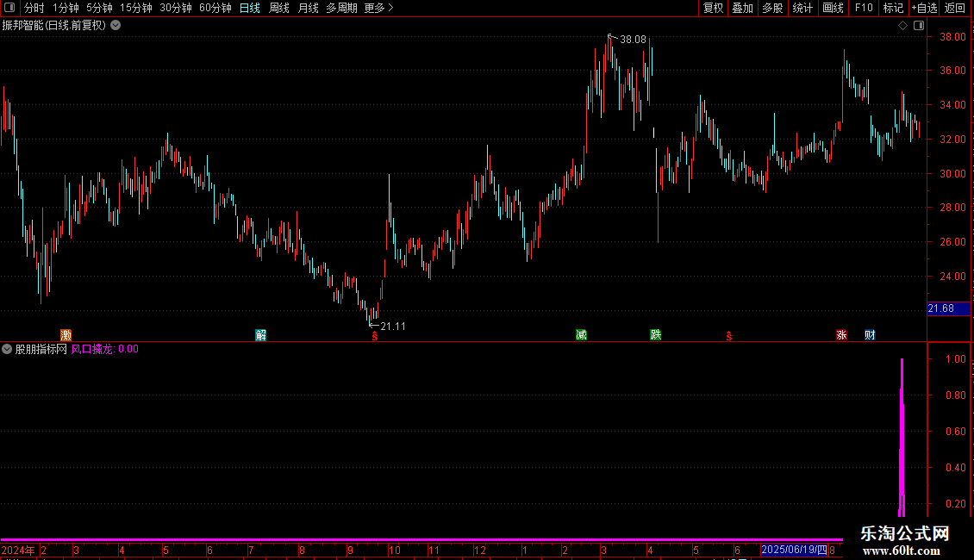Click the 标记 mark button
The height and width of the screenshot is (560, 974).
click(x=893, y=8)
